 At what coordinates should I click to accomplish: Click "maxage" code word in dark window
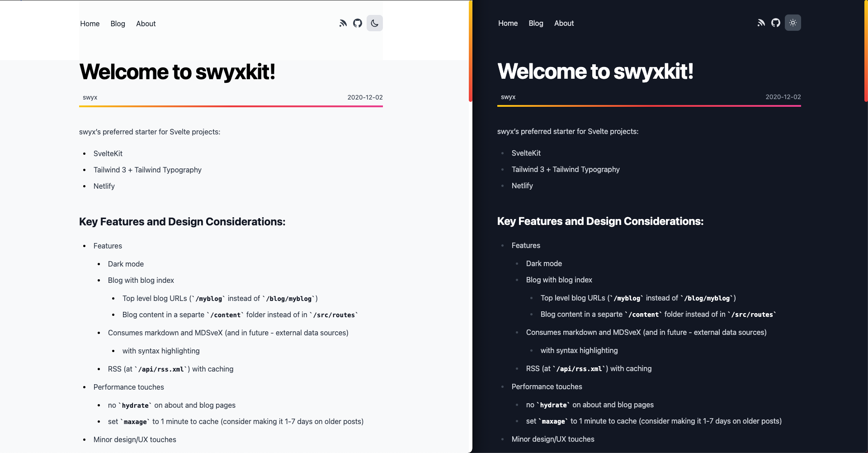[553, 421]
